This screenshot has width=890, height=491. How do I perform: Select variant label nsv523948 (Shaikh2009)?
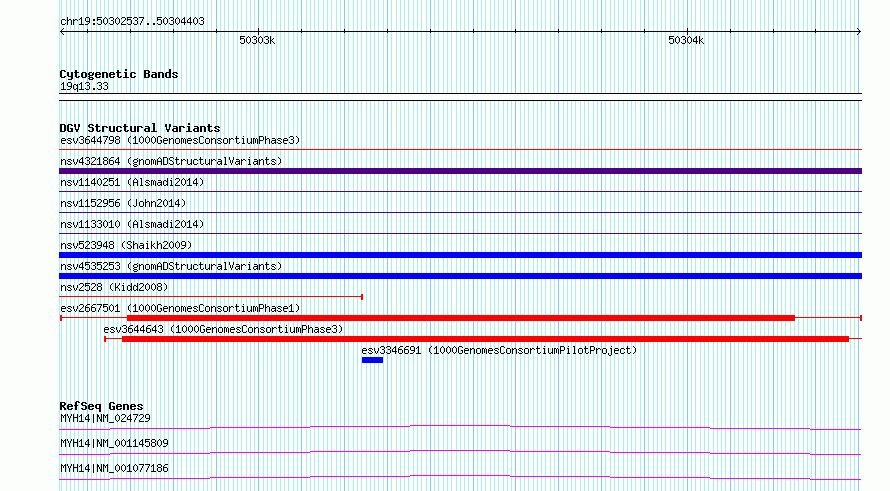click(x=126, y=245)
